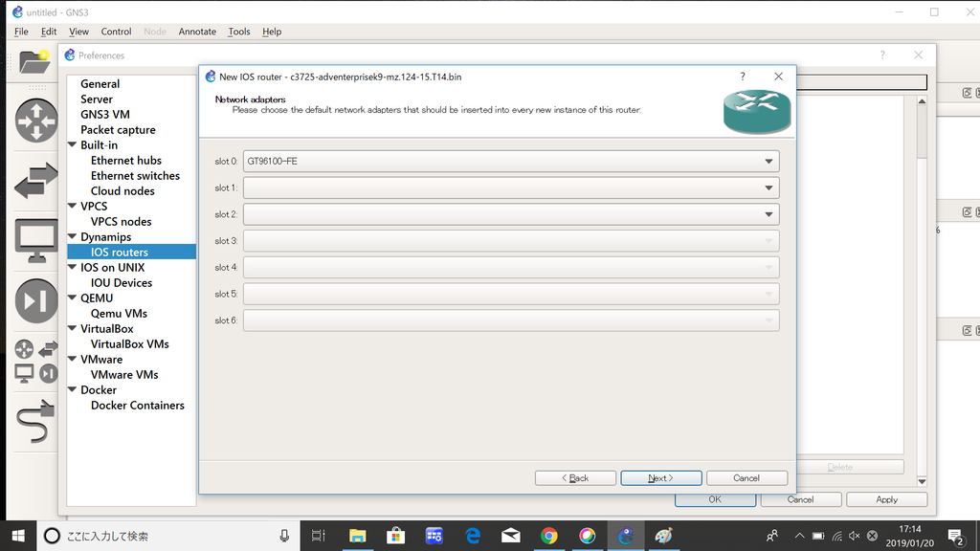Click OK in Preferences window
The height and width of the screenshot is (551, 980).
[x=715, y=499]
